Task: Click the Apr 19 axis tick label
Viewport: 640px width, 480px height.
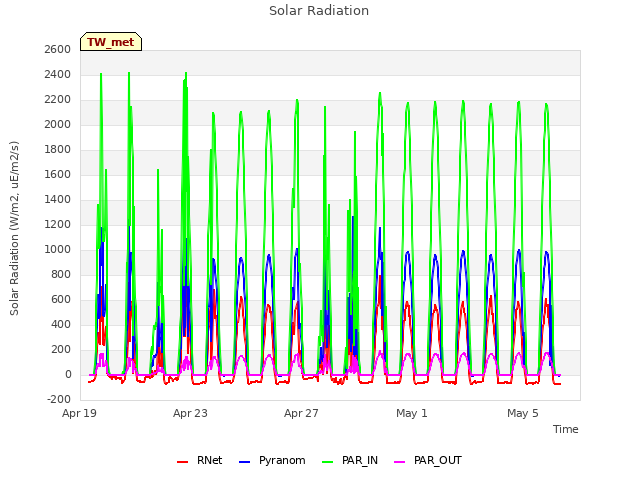Action: (x=79, y=413)
